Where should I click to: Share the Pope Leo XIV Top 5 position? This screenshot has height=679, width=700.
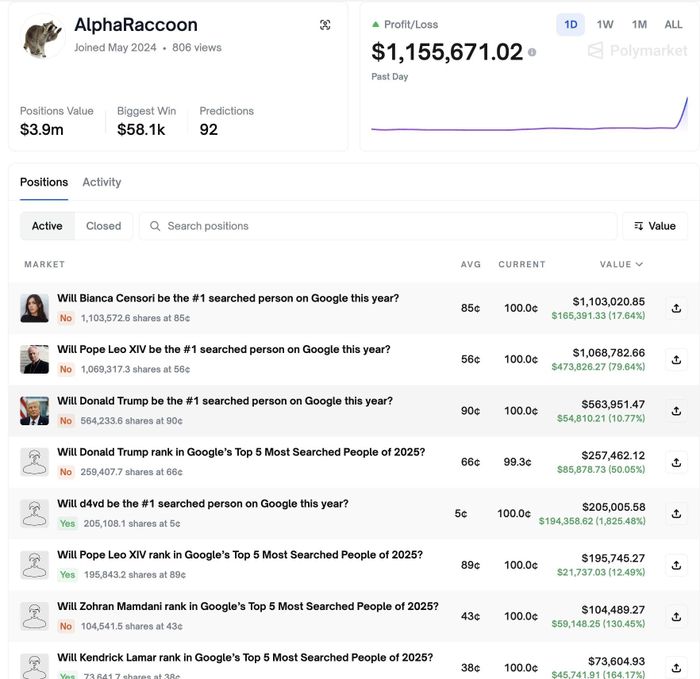676,565
